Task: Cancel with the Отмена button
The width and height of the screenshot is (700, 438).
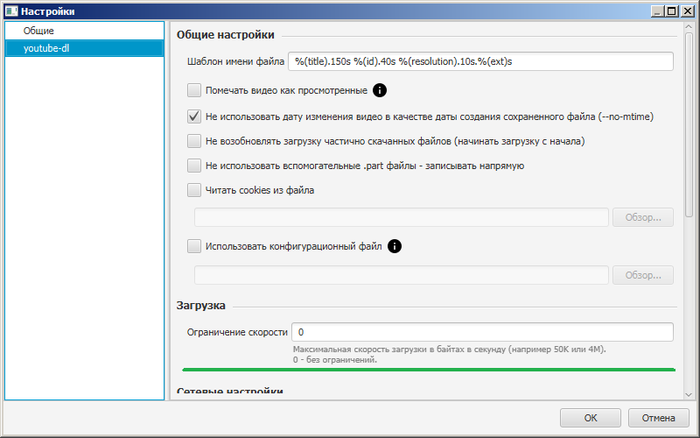Action: coord(658,418)
